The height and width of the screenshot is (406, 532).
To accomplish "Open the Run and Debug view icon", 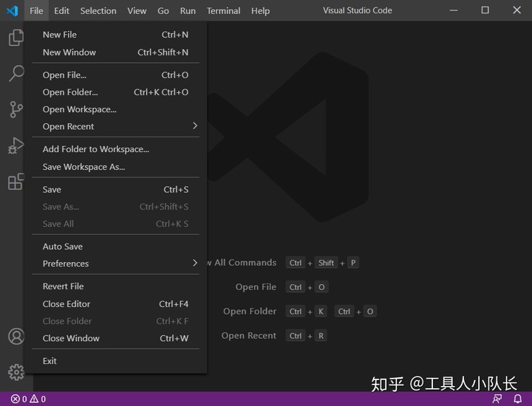I will (16, 145).
